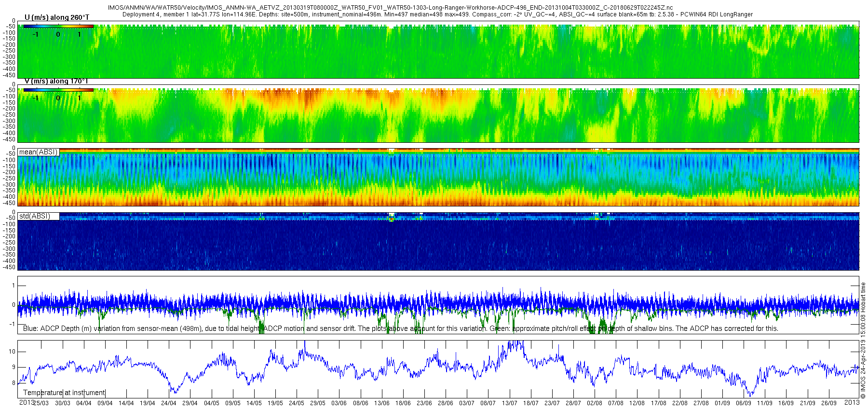Click the V velocity panel colorbar
Image resolution: width=868 pixels, height=410 pixels.
tap(58, 90)
